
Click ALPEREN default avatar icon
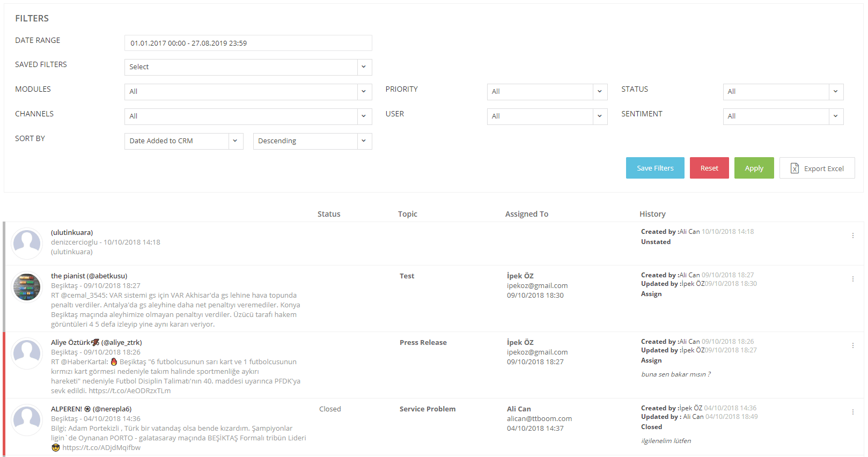[x=27, y=420]
